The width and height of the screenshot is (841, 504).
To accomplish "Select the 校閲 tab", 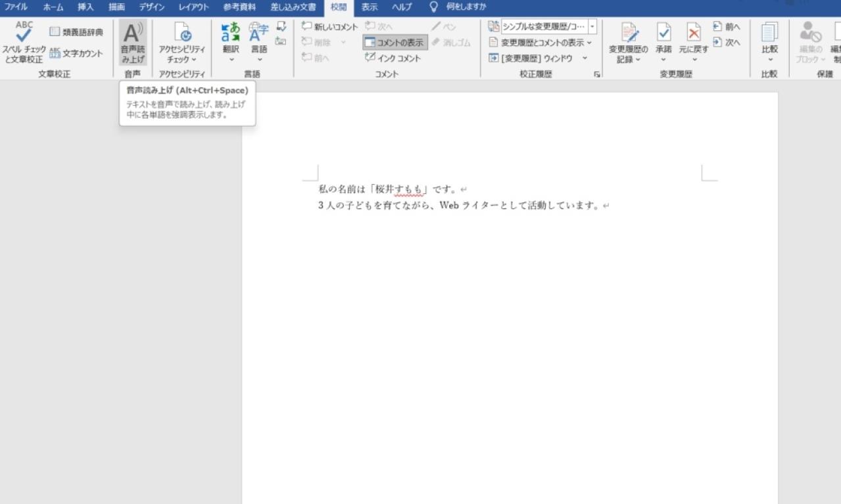I will [339, 7].
